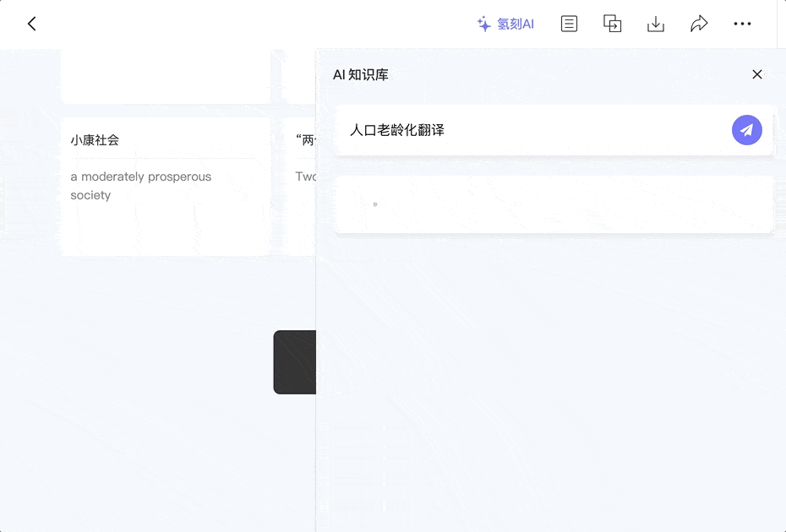Open the partially hidden “两 card

[300, 187]
